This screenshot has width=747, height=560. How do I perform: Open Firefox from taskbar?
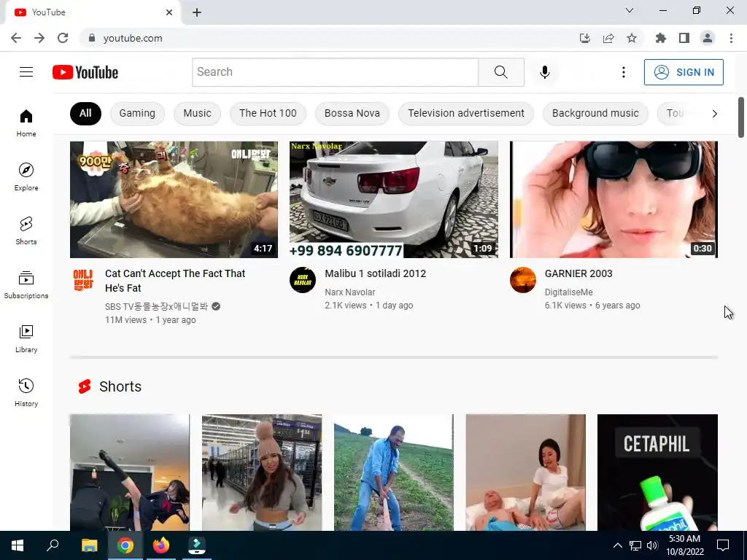(x=161, y=545)
